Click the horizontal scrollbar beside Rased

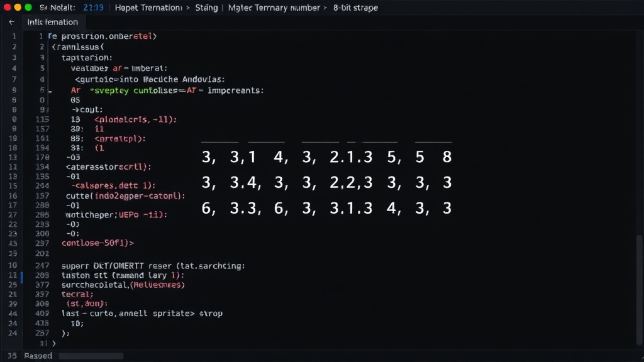(91, 356)
